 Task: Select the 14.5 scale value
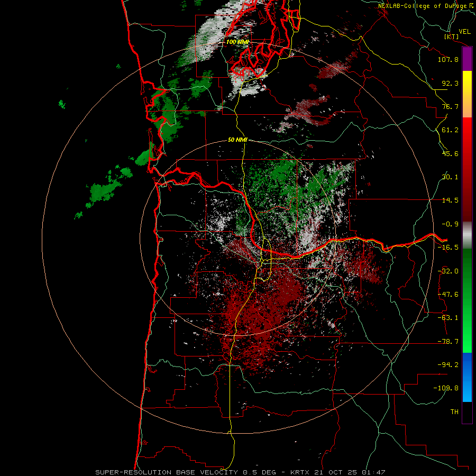[x=450, y=200]
